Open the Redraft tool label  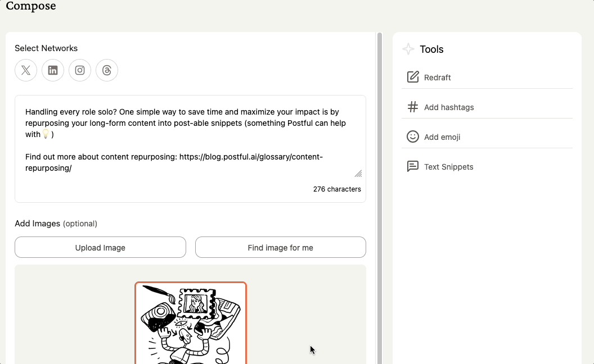coord(438,78)
